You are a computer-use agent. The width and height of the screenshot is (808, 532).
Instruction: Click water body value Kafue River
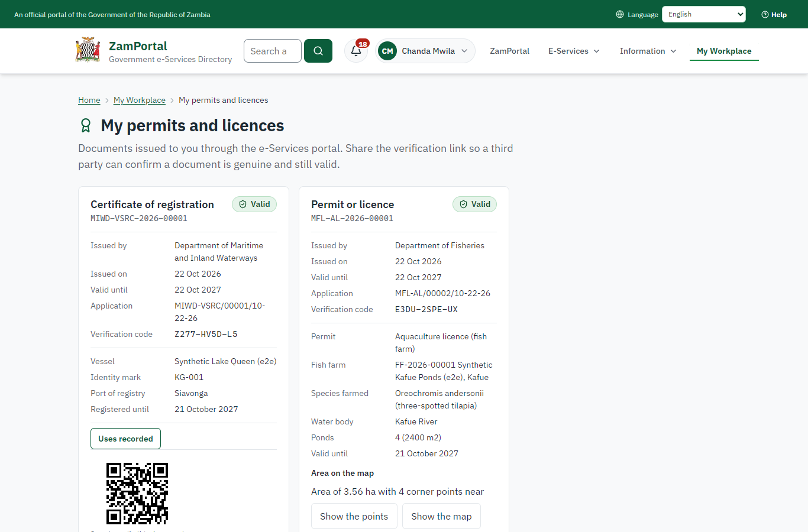click(x=416, y=421)
